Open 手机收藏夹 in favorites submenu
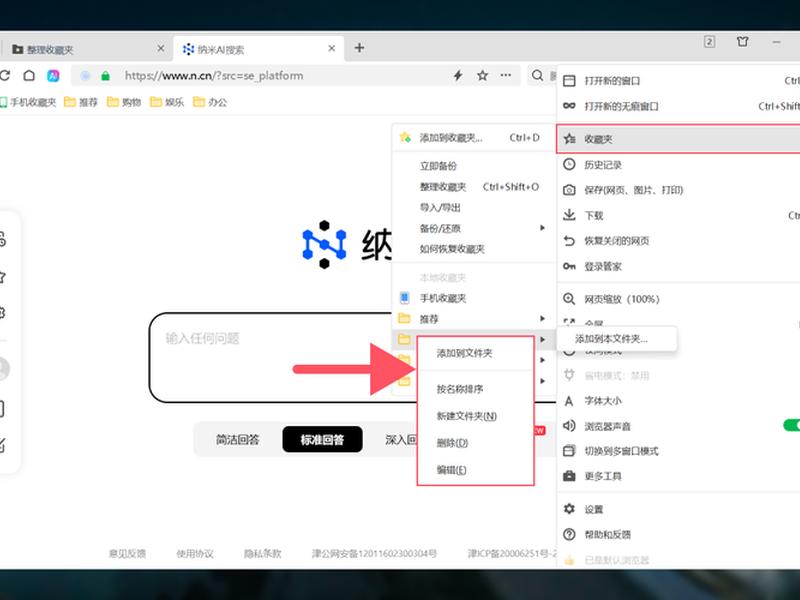 click(x=473, y=298)
